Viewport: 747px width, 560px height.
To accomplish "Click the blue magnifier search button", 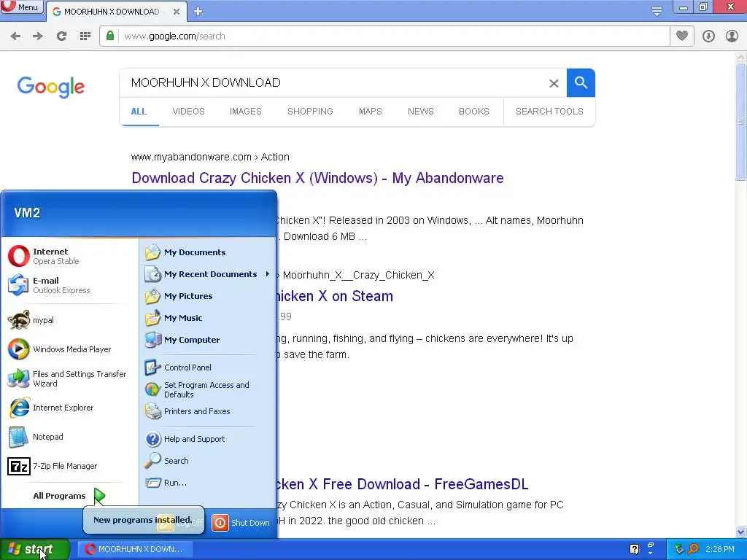I will [581, 83].
